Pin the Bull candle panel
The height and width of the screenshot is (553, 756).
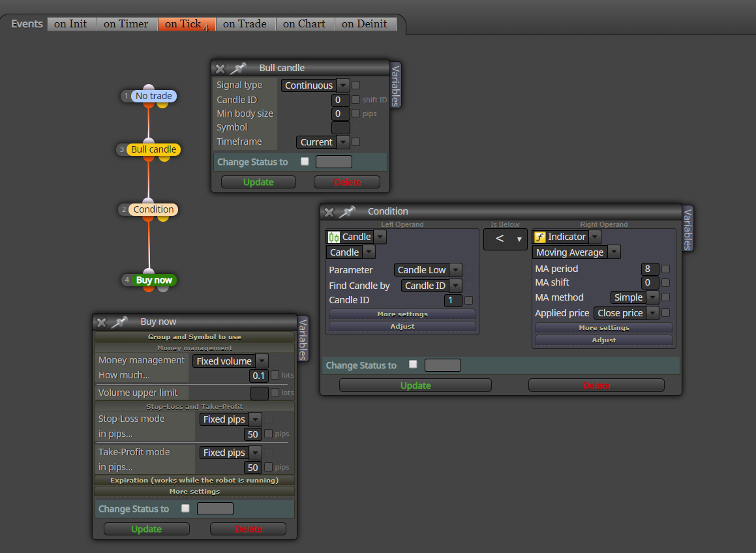click(x=238, y=68)
